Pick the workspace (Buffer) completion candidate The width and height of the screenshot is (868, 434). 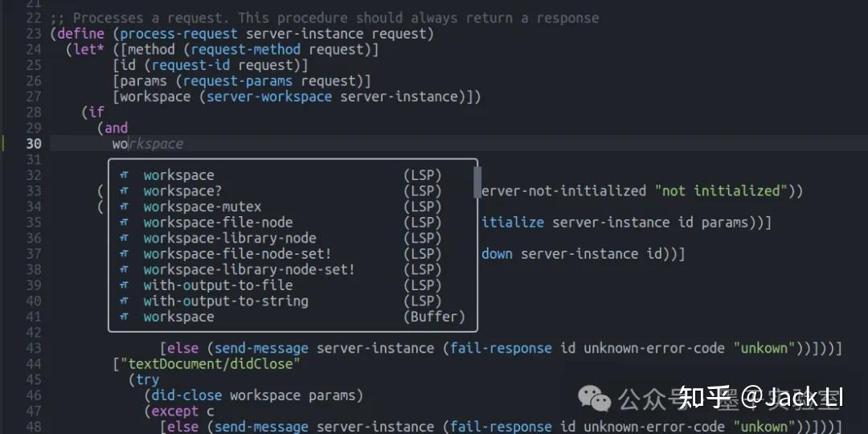293,317
